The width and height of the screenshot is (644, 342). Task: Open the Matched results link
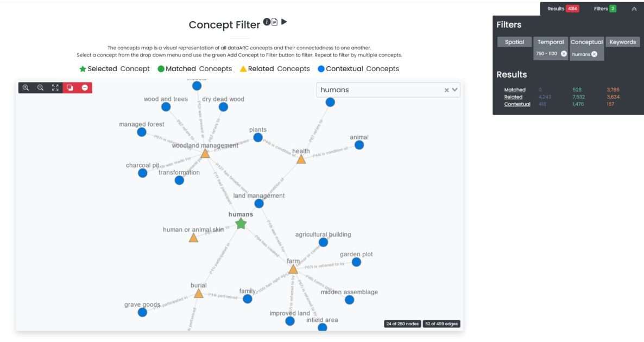click(x=514, y=90)
